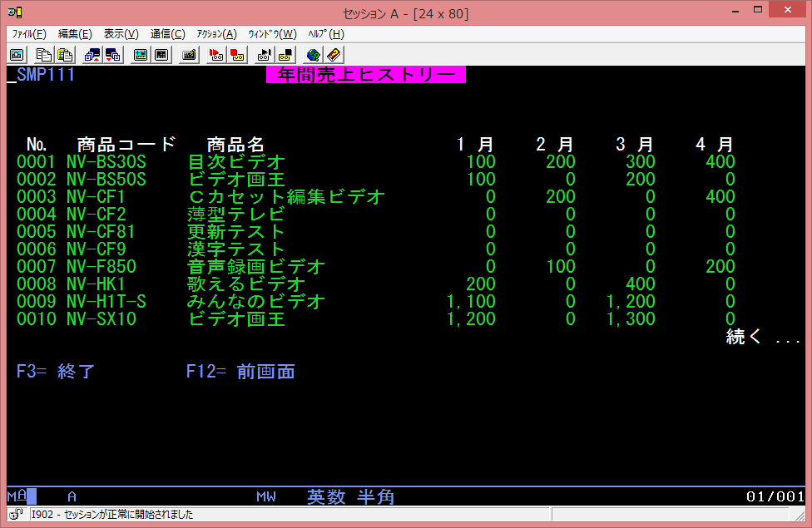Open the keyboard setup icon
Image resolution: width=812 pixels, height=528 pixels.
click(189, 55)
